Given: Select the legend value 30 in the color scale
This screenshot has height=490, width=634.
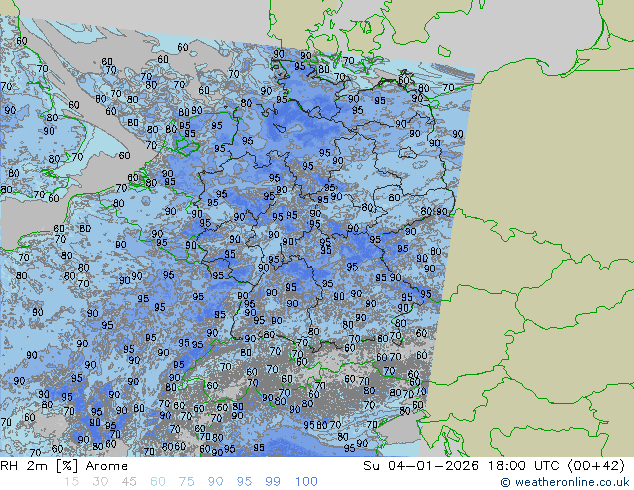Looking at the screenshot, I should [x=100, y=482].
